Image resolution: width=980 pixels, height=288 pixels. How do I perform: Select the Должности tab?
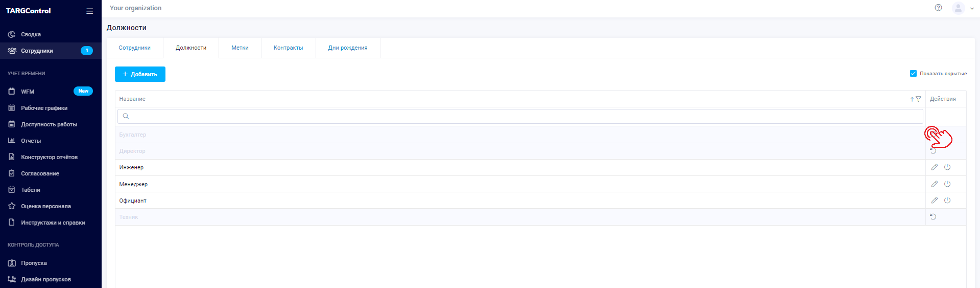coord(191,48)
